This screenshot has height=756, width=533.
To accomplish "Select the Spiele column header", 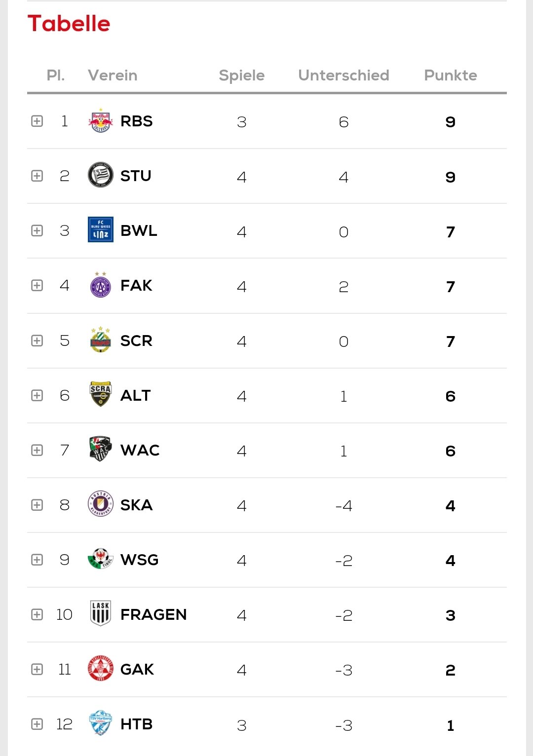I will [242, 76].
